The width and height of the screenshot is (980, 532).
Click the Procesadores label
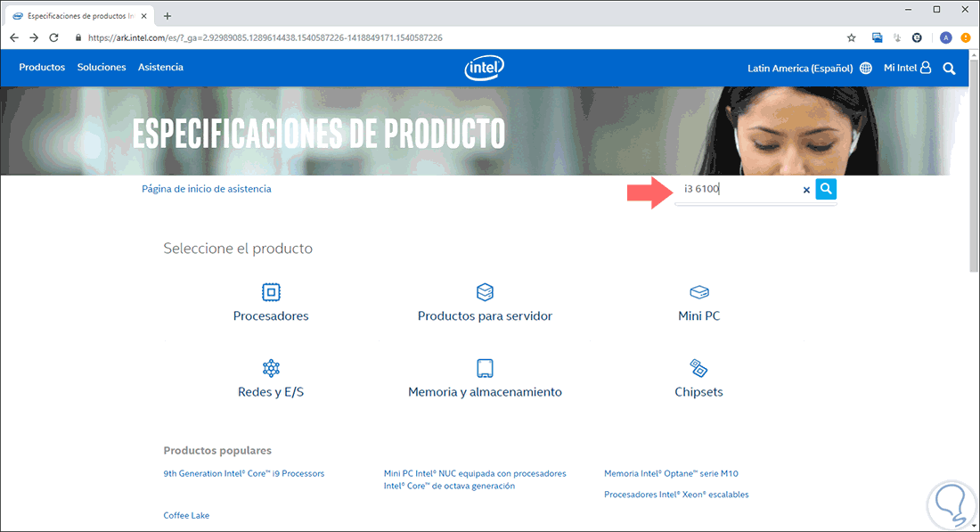click(x=271, y=316)
